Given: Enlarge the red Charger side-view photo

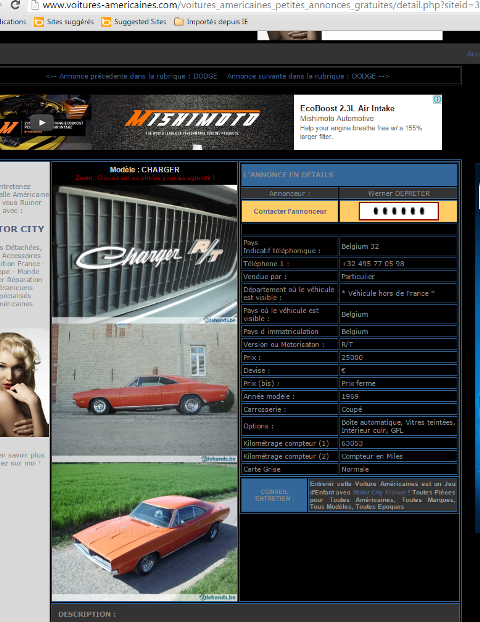Looking at the screenshot, I should [x=144, y=393].
